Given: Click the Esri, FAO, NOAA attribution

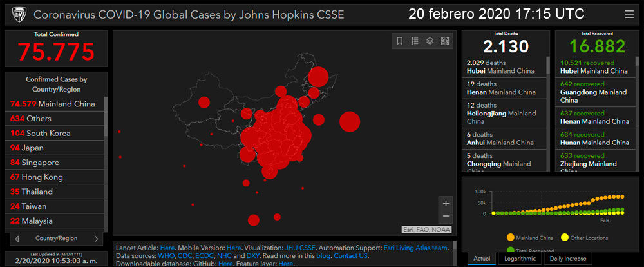Looking at the screenshot, I should point(426,230).
